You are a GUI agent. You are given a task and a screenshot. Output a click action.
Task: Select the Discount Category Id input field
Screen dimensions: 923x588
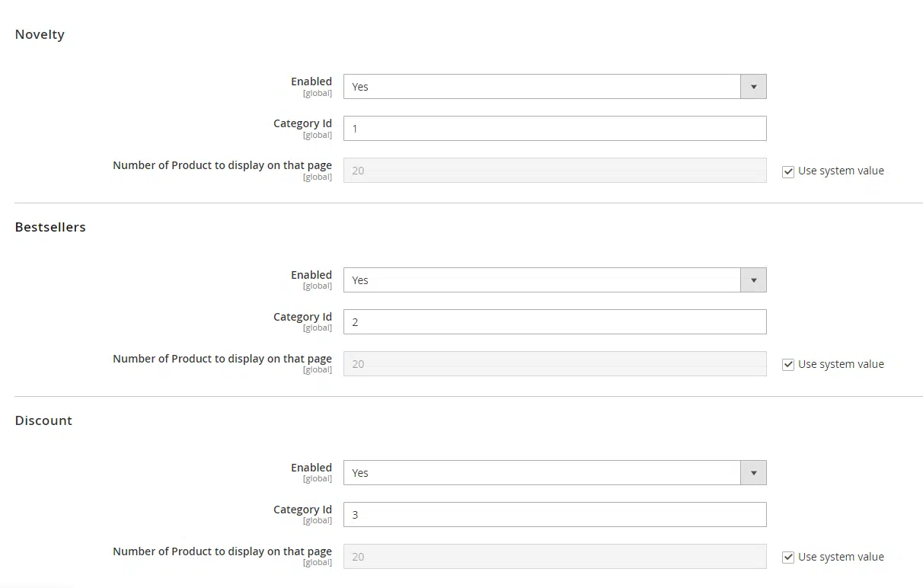(x=554, y=514)
